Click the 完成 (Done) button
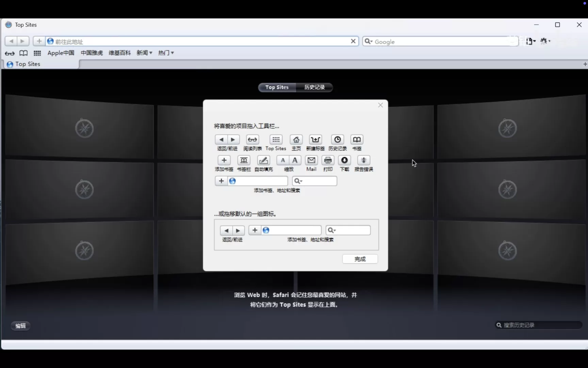 [360, 259]
